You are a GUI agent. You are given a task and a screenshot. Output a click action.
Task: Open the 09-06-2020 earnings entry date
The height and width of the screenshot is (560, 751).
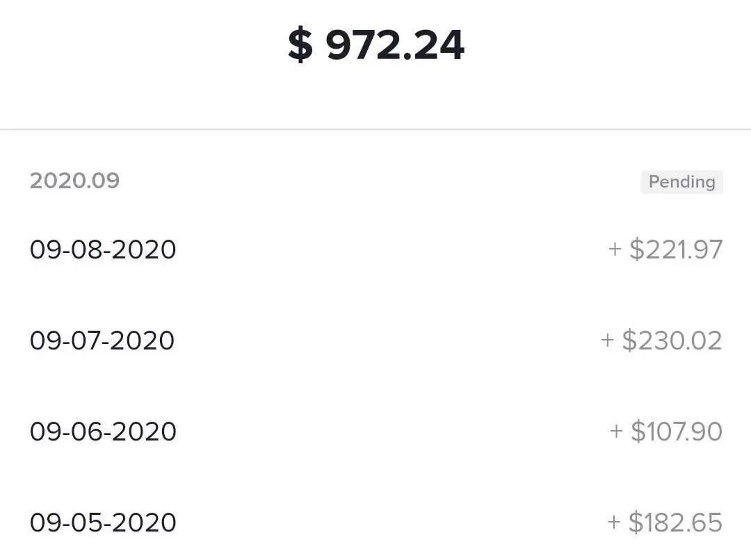(x=103, y=431)
